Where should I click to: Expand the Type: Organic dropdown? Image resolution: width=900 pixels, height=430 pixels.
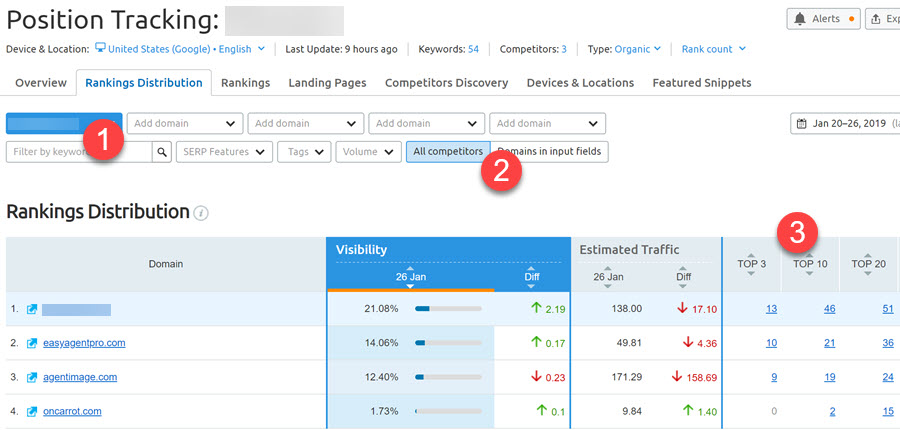625,48
